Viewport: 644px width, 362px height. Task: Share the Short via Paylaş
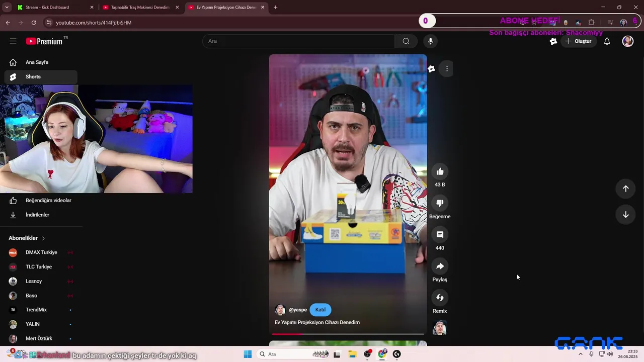tap(440, 266)
